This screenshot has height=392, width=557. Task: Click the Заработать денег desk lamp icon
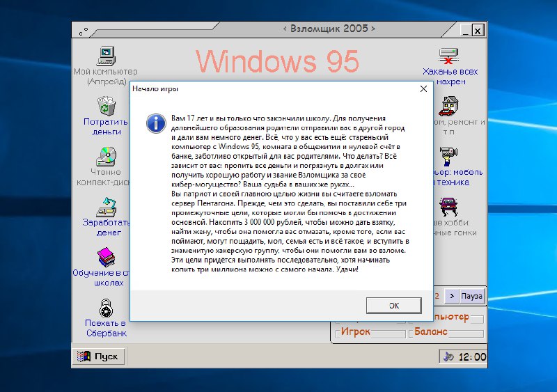click(x=107, y=207)
